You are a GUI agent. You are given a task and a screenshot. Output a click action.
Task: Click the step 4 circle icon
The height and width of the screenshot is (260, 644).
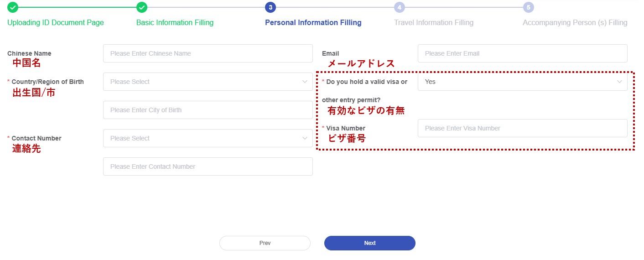pos(400,7)
